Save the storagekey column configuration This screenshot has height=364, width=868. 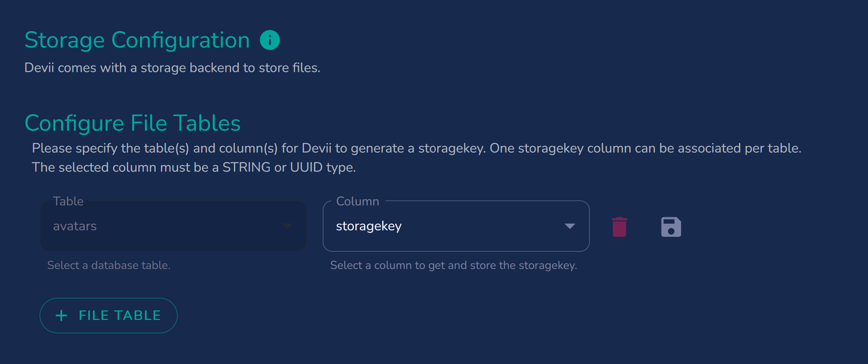671,226
